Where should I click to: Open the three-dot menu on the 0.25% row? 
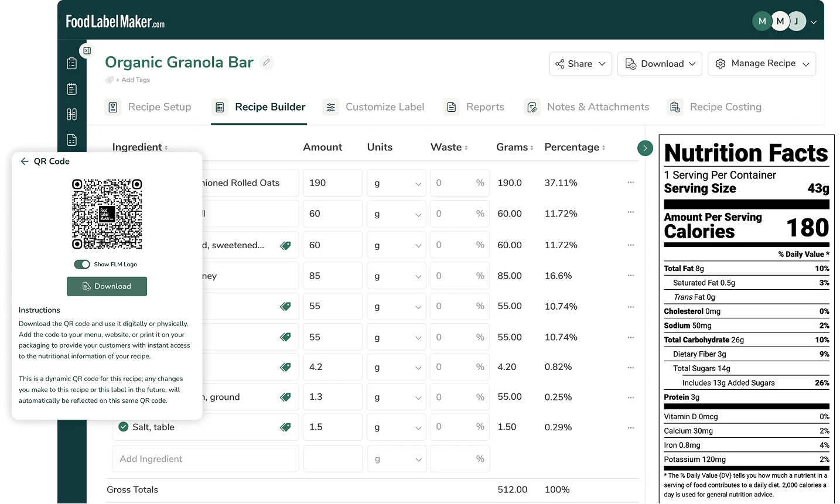coord(631,397)
